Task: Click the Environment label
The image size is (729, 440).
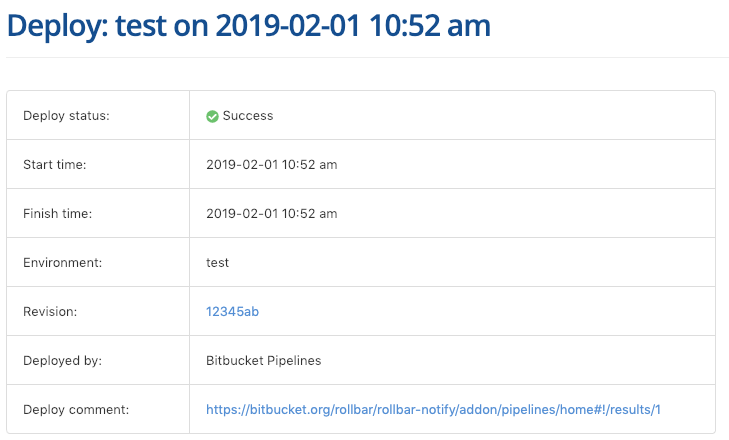Action: coord(63,263)
